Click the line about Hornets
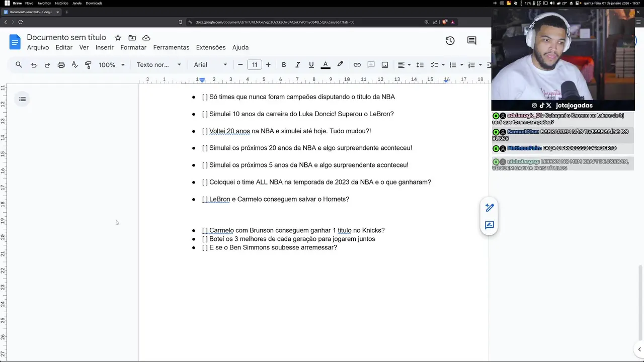Image resolution: width=644 pixels, height=362 pixels. tap(275, 199)
